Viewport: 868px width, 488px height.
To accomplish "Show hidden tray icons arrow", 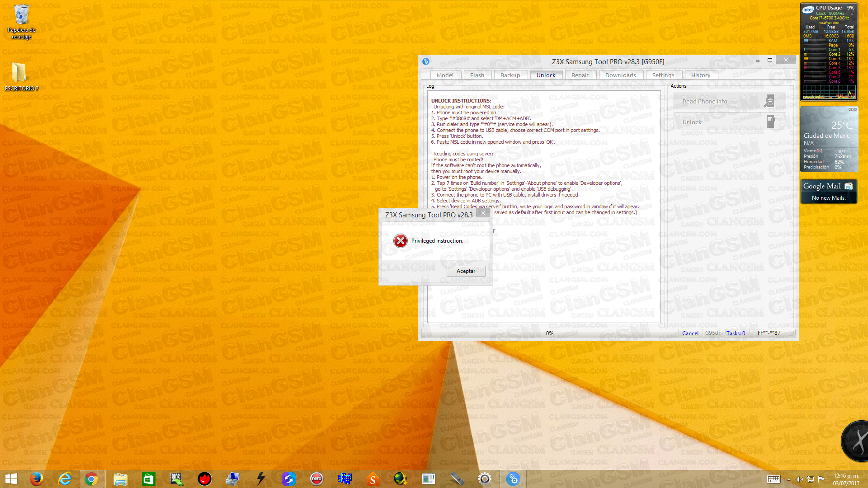I will [x=788, y=479].
